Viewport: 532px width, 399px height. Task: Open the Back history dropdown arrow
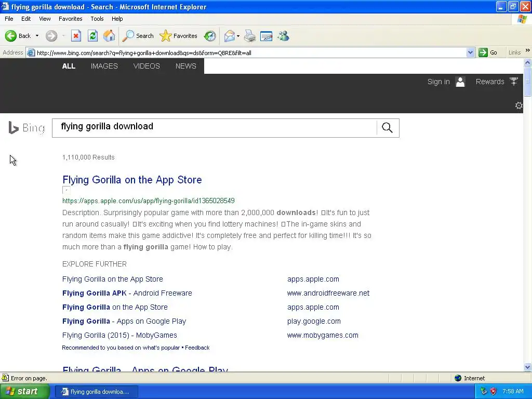point(37,36)
